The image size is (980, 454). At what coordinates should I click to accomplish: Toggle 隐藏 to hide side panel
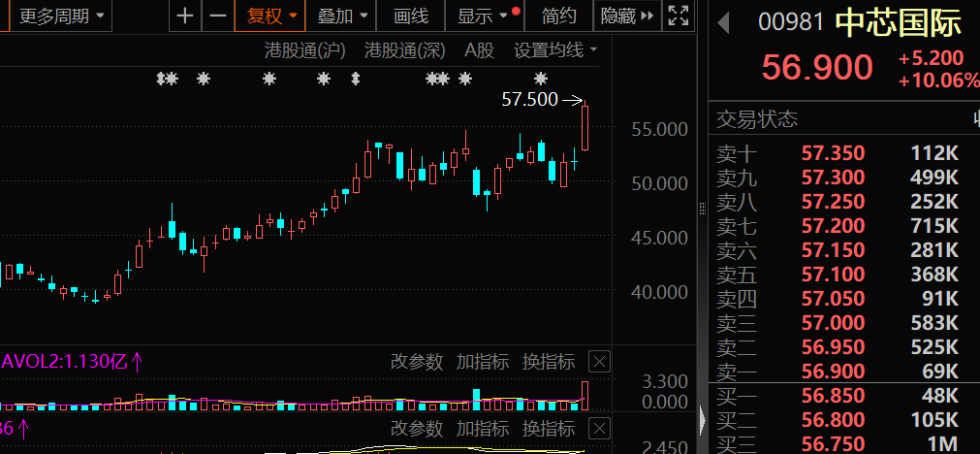click(x=627, y=16)
